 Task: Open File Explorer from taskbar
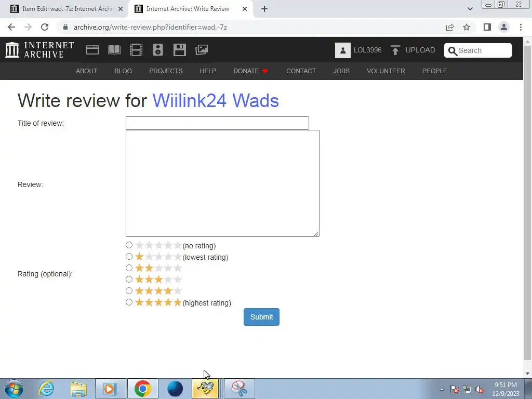[78, 389]
